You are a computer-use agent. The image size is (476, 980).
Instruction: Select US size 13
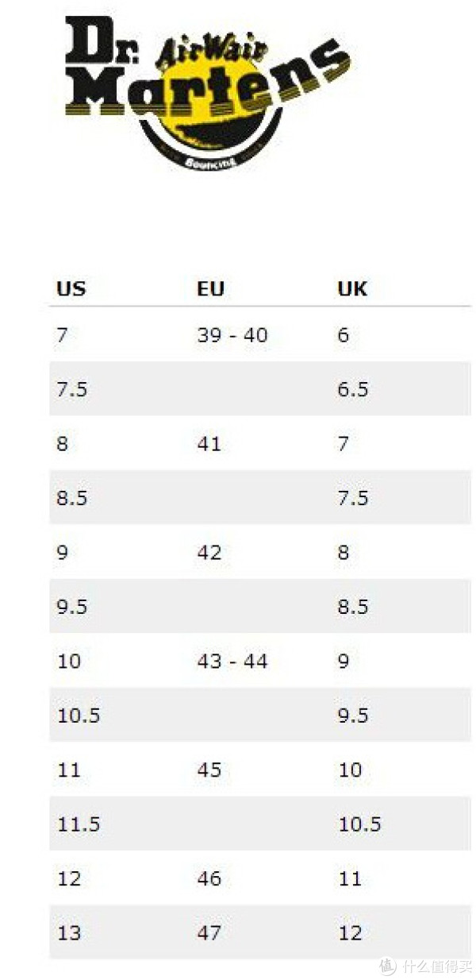click(x=69, y=933)
